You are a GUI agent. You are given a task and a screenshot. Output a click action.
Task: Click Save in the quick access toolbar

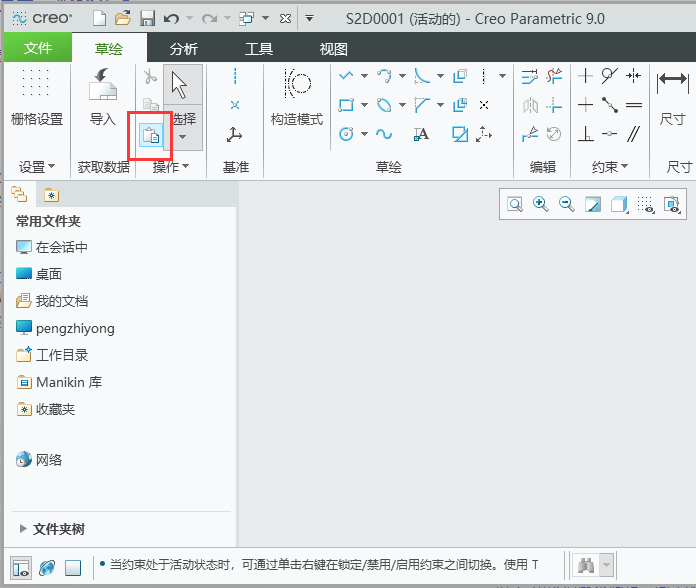coord(147,19)
